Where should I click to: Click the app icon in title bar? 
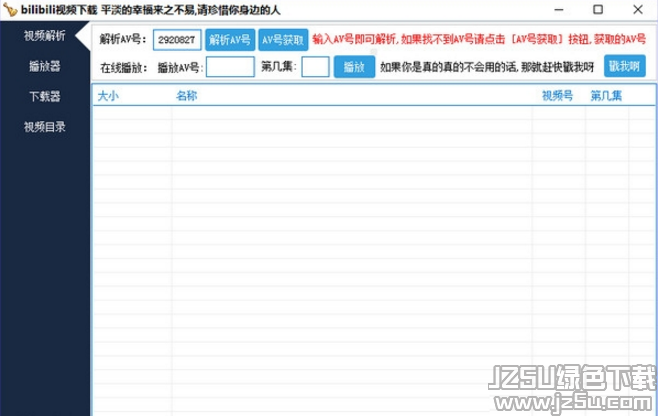pos(10,9)
